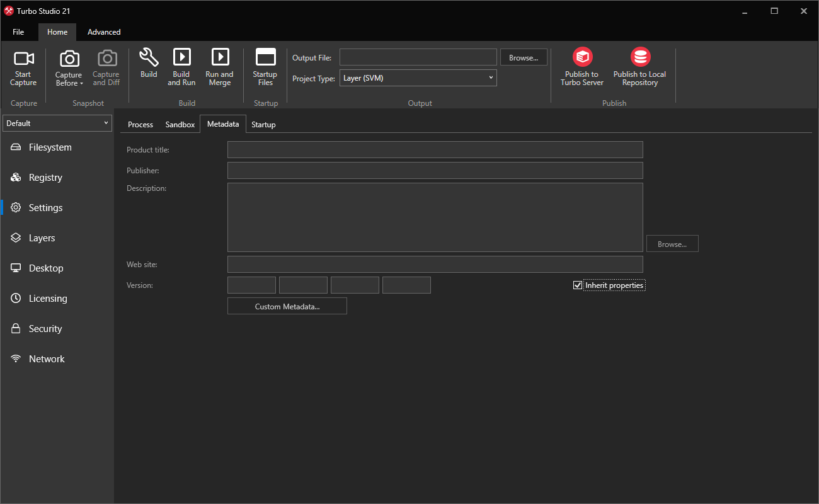
Task: Open Capture Before snapshot tool
Action: coord(68,66)
